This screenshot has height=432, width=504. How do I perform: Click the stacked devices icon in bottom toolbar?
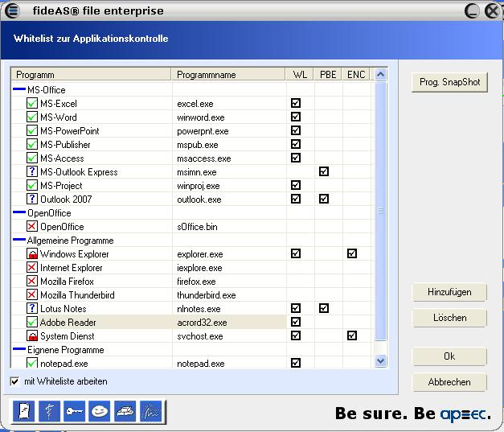125,411
